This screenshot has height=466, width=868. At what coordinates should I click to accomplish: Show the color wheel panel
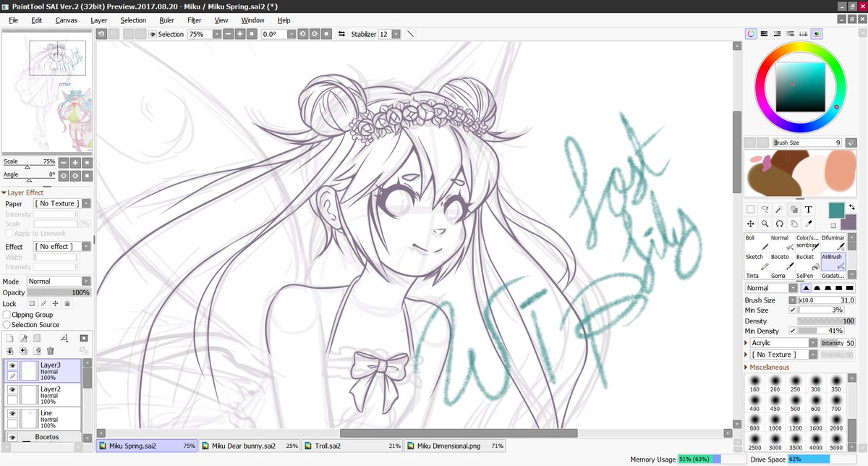pyautogui.click(x=752, y=33)
